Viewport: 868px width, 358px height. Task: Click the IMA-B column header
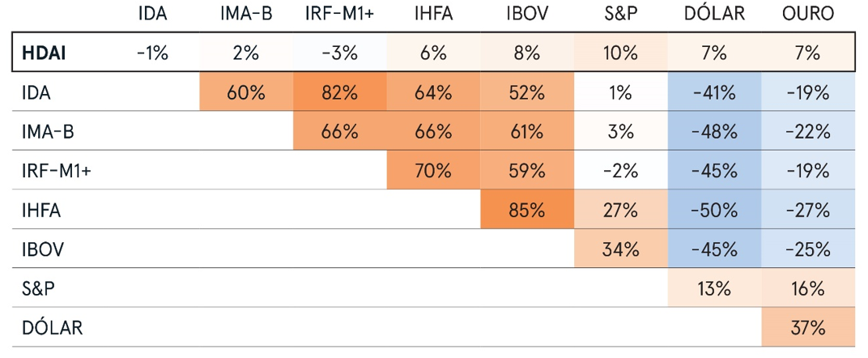tap(245, 14)
